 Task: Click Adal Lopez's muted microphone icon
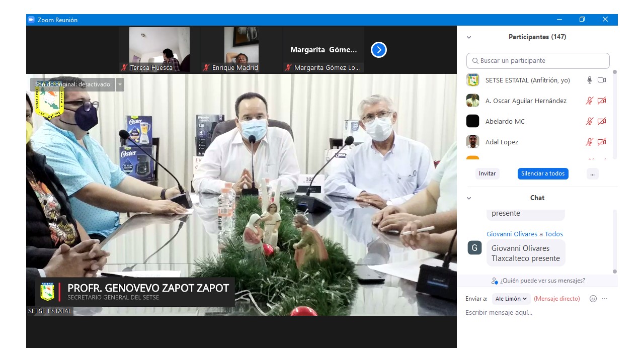click(x=589, y=142)
